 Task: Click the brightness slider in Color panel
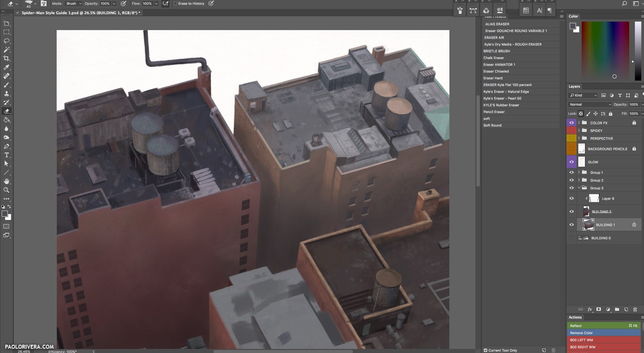click(x=638, y=51)
